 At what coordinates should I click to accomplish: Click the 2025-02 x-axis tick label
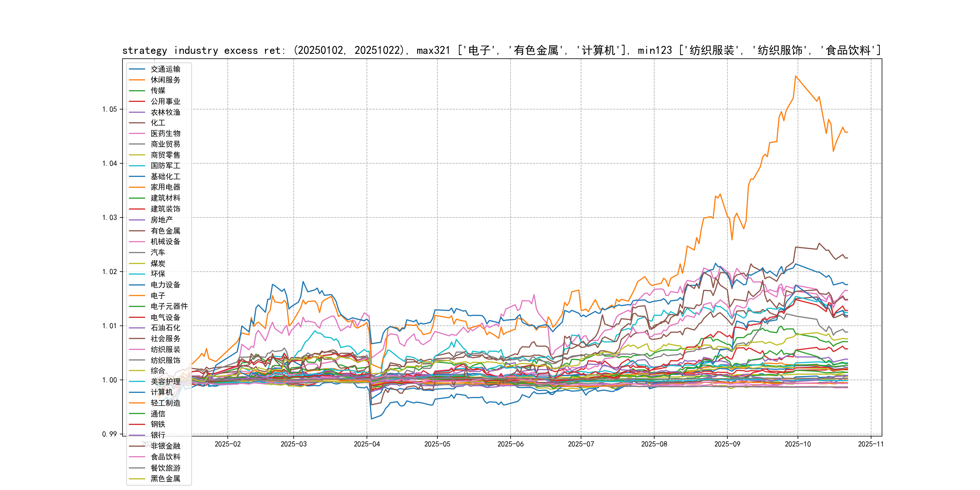(x=227, y=444)
